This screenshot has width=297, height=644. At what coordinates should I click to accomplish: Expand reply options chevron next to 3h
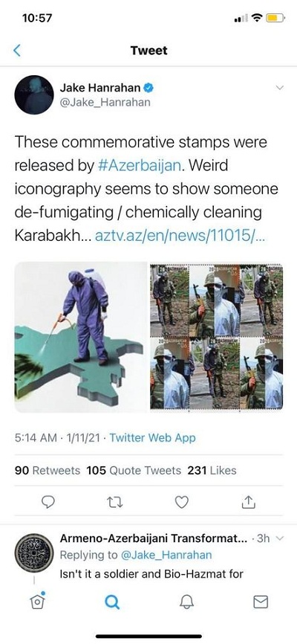click(280, 538)
